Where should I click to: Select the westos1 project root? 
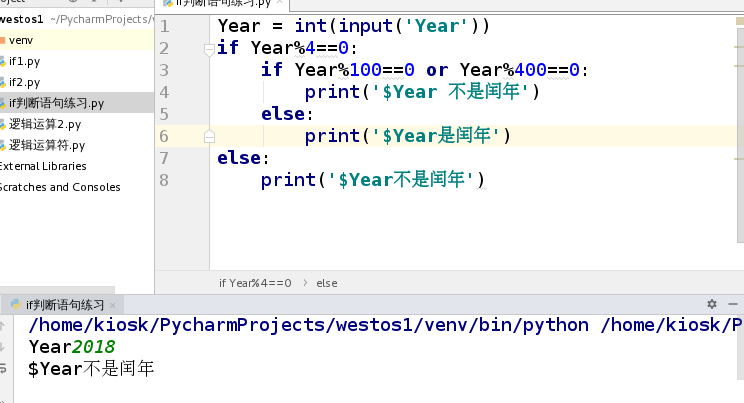[x=21, y=19]
